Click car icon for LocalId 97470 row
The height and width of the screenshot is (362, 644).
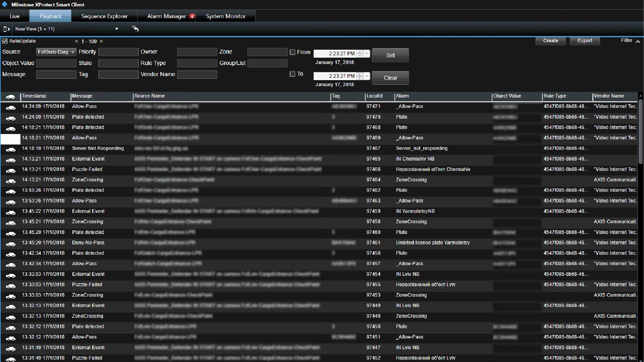point(11,118)
